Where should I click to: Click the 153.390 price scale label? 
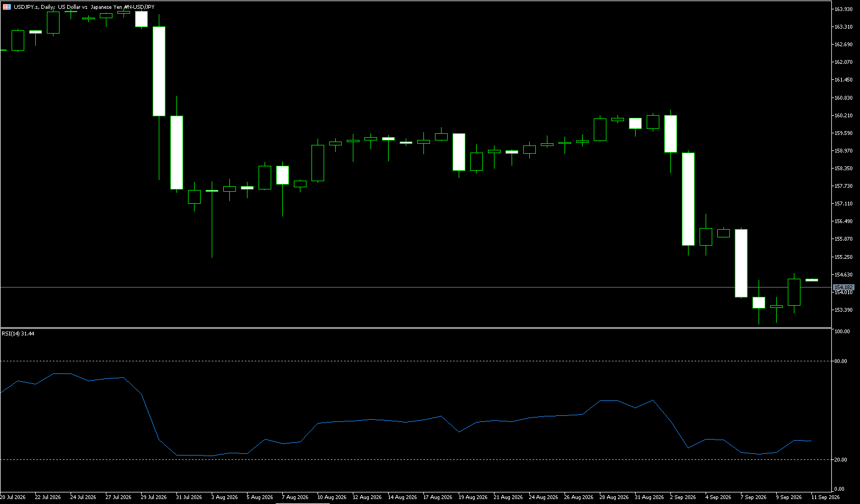coord(843,310)
